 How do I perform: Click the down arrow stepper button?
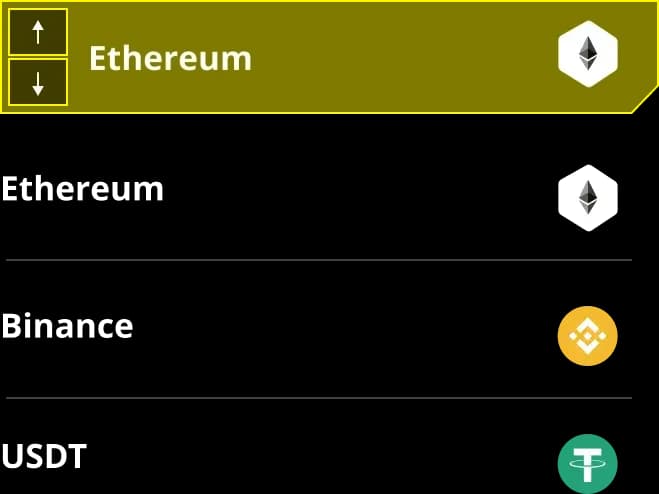pos(38,82)
